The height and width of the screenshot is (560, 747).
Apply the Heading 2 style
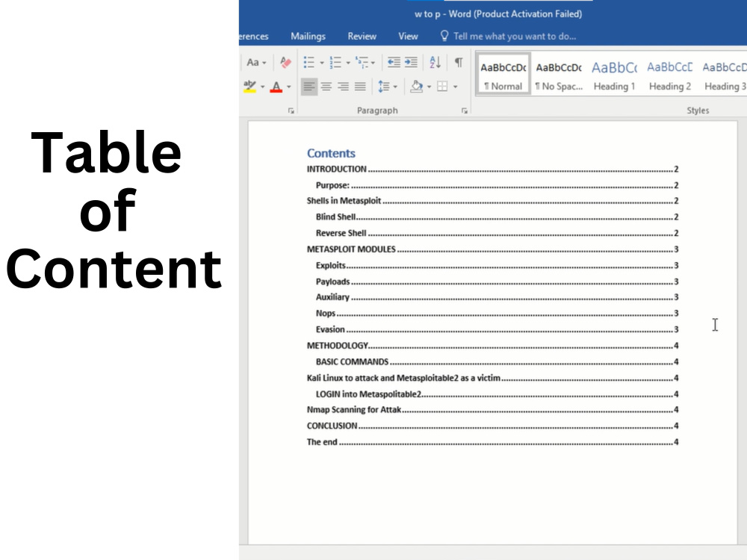[670, 75]
